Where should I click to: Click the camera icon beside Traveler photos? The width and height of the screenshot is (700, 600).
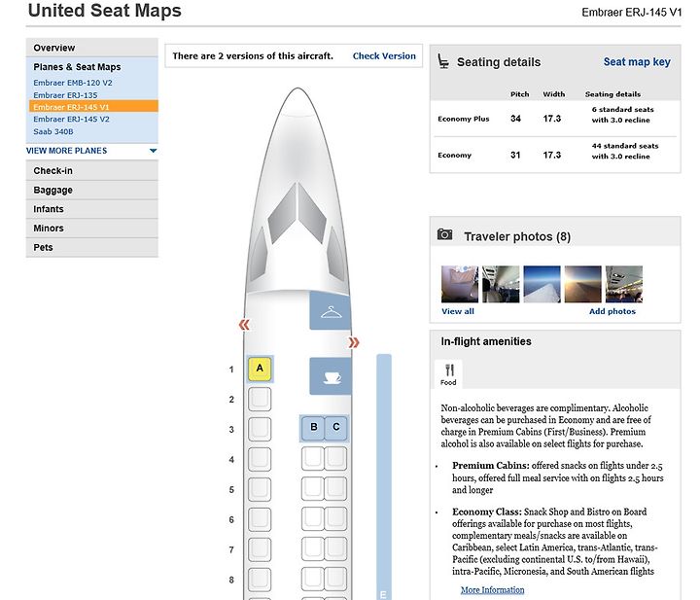[x=444, y=234]
